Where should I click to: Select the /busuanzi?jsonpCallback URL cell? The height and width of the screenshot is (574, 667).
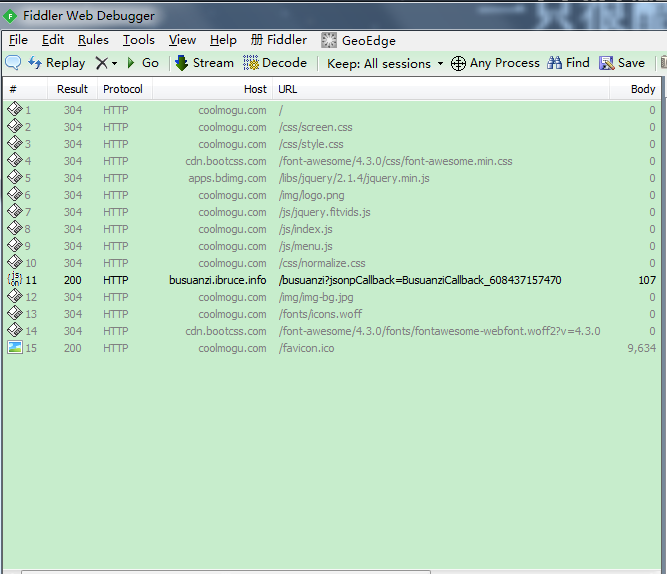pyautogui.click(x=420, y=280)
